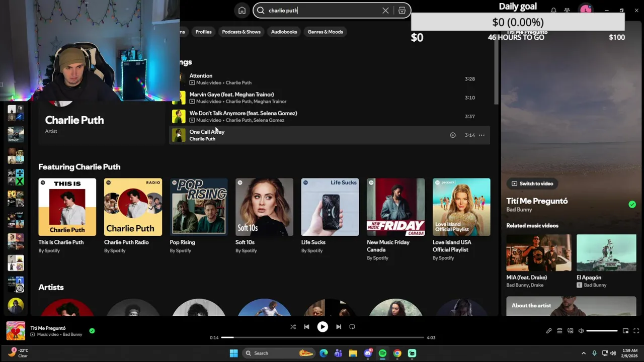Open the play queue icon

559,331
